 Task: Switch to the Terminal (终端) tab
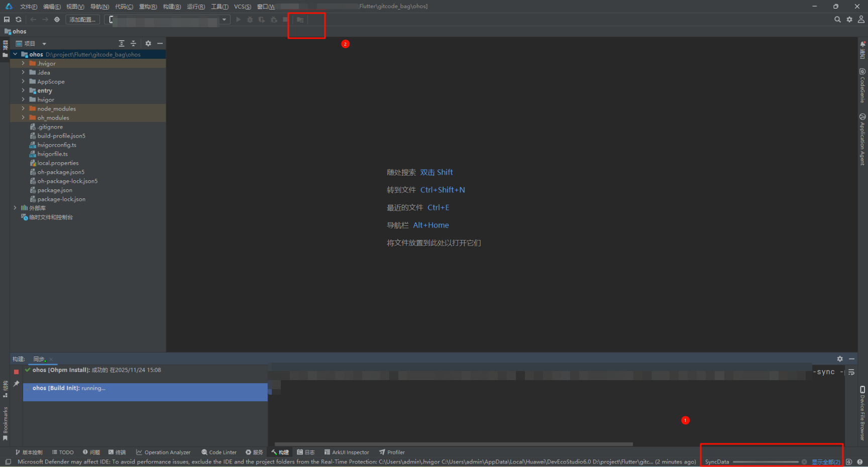click(117, 452)
